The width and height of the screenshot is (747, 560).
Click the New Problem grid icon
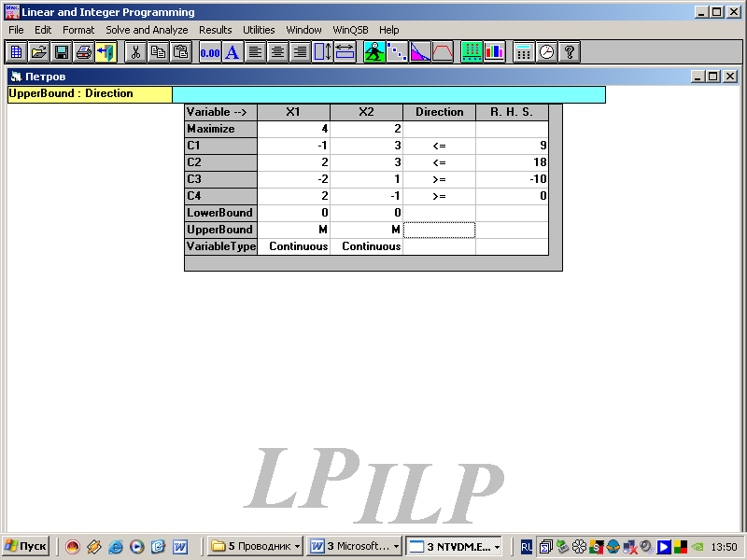coord(16,52)
